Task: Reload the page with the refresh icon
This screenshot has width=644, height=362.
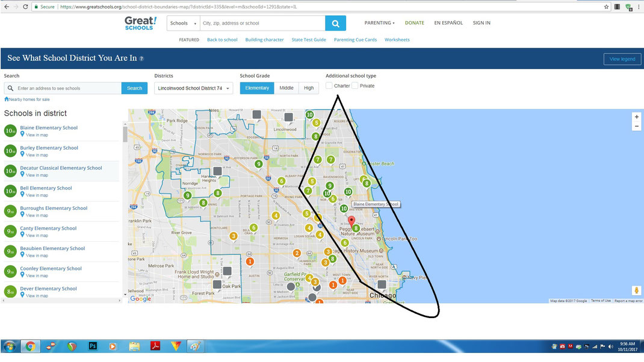Action: click(x=25, y=7)
